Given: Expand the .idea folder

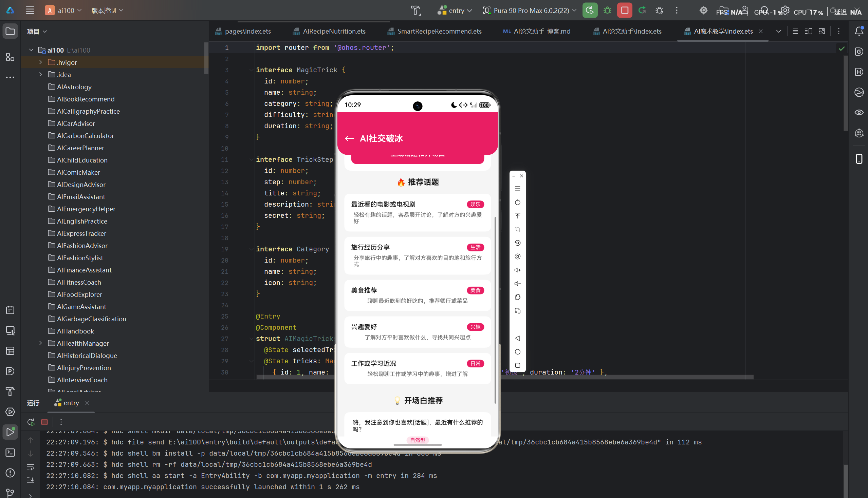Looking at the screenshot, I should (40, 74).
